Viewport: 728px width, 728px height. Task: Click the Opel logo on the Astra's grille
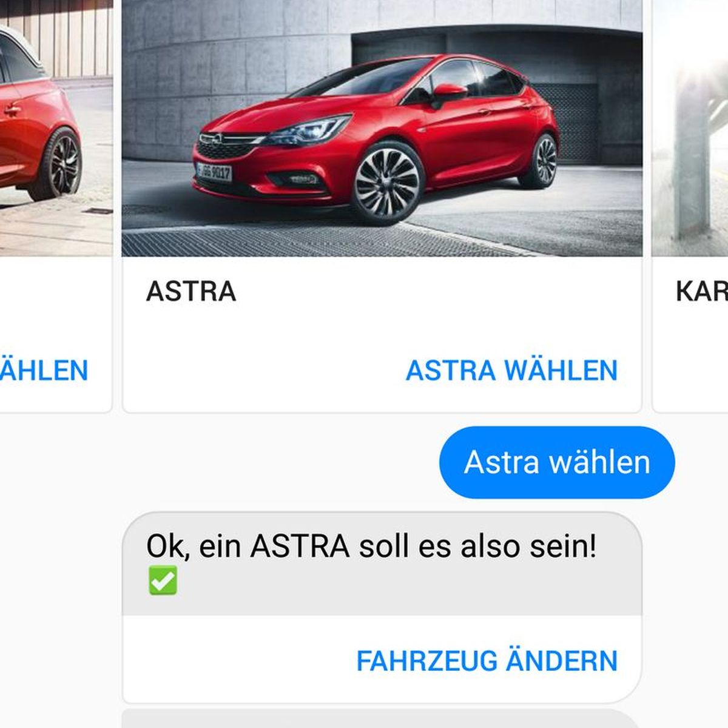[x=211, y=140]
